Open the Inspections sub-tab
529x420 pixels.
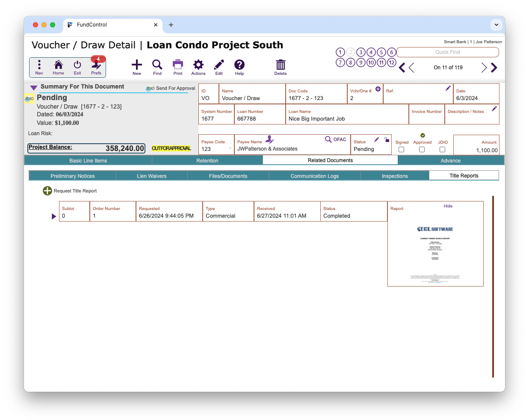point(395,176)
